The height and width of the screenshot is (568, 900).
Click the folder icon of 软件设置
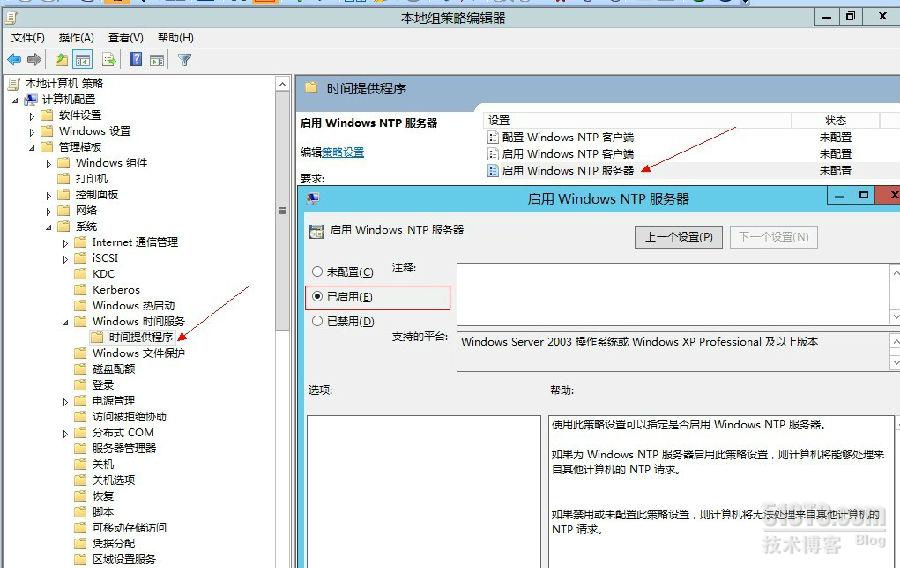click(48, 115)
